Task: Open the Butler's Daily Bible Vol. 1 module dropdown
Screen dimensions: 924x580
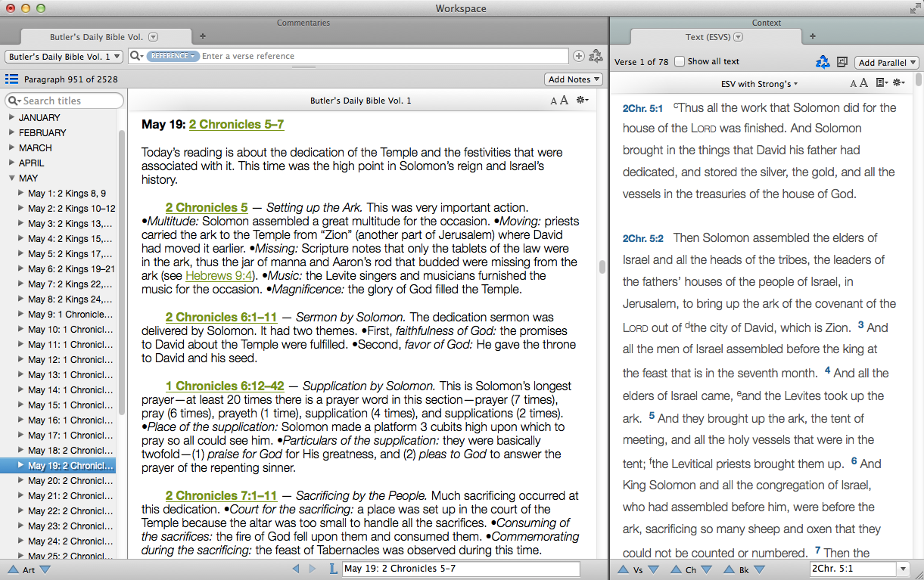Action: [64, 56]
